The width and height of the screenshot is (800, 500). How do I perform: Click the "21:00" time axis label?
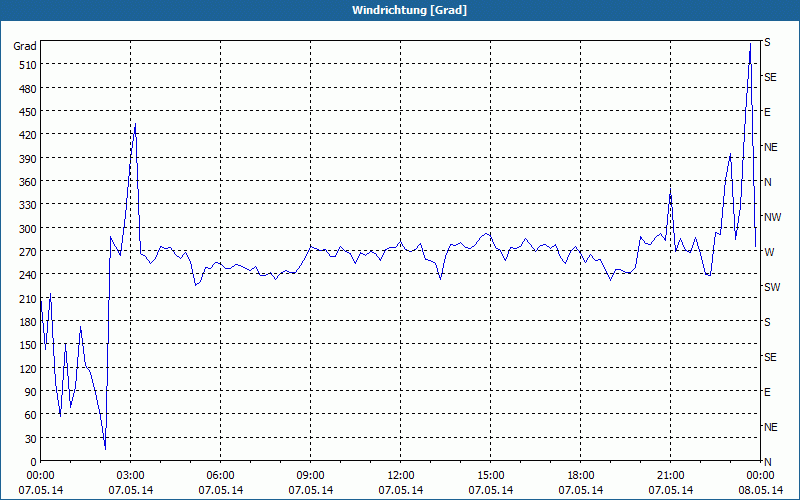point(670,476)
